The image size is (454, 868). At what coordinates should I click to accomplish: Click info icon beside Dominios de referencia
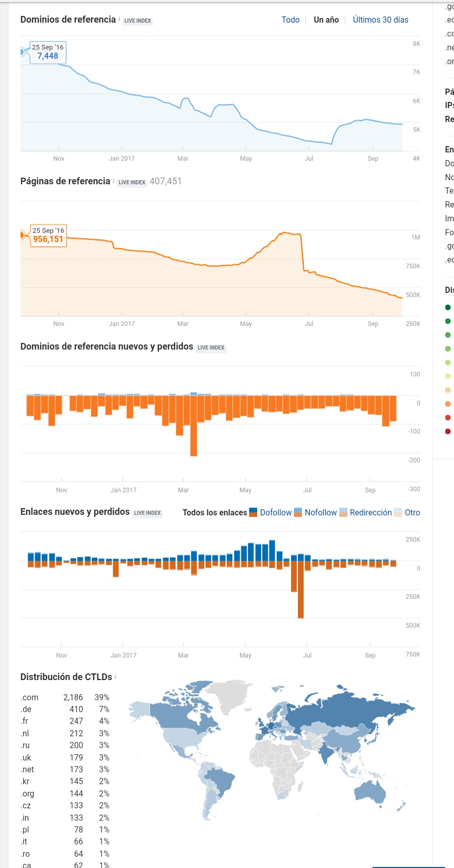pyautogui.click(x=120, y=19)
